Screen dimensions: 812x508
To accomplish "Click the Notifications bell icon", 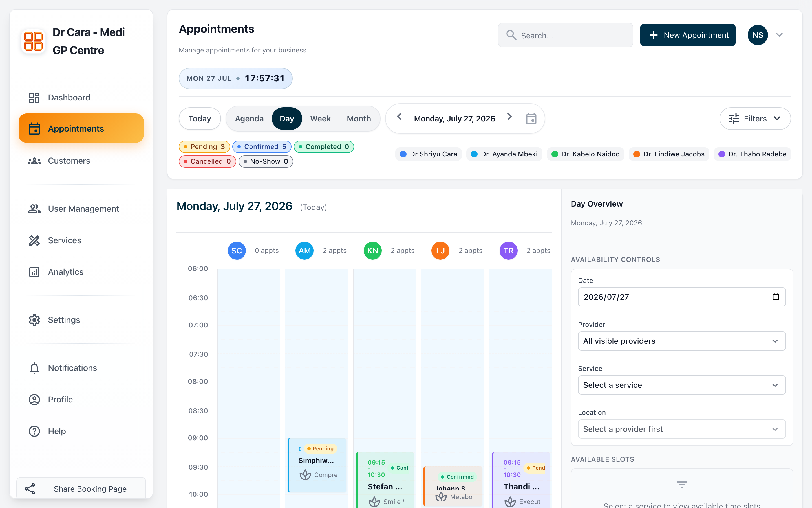I will (x=34, y=368).
